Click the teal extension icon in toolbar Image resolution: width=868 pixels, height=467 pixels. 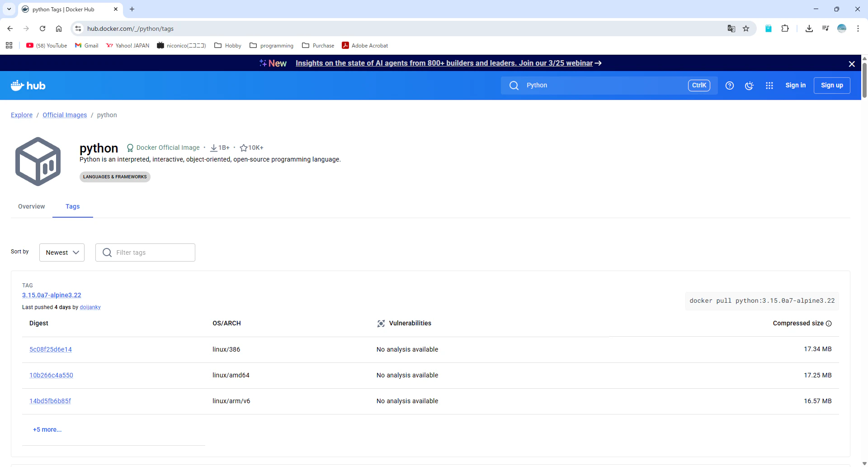click(769, 29)
